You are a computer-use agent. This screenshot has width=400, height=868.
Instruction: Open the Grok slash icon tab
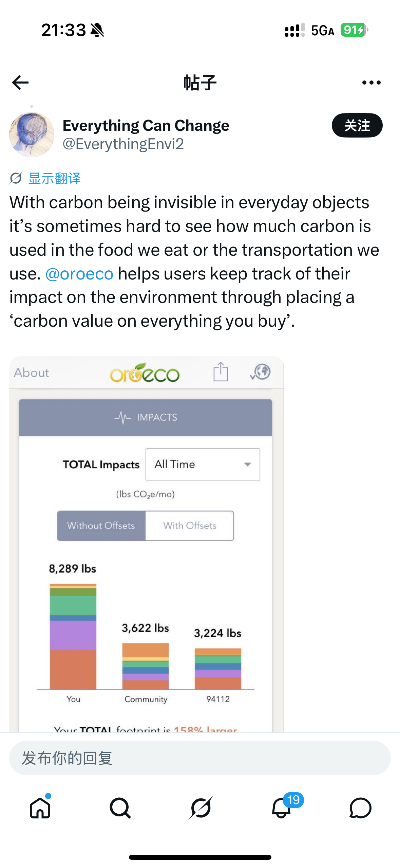pyautogui.click(x=201, y=808)
